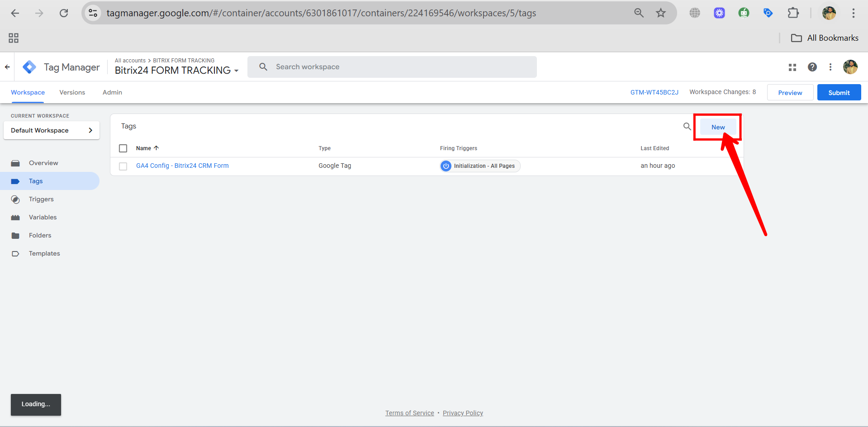This screenshot has width=868, height=427.
Task: Open Variables in sidebar
Action: point(43,217)
